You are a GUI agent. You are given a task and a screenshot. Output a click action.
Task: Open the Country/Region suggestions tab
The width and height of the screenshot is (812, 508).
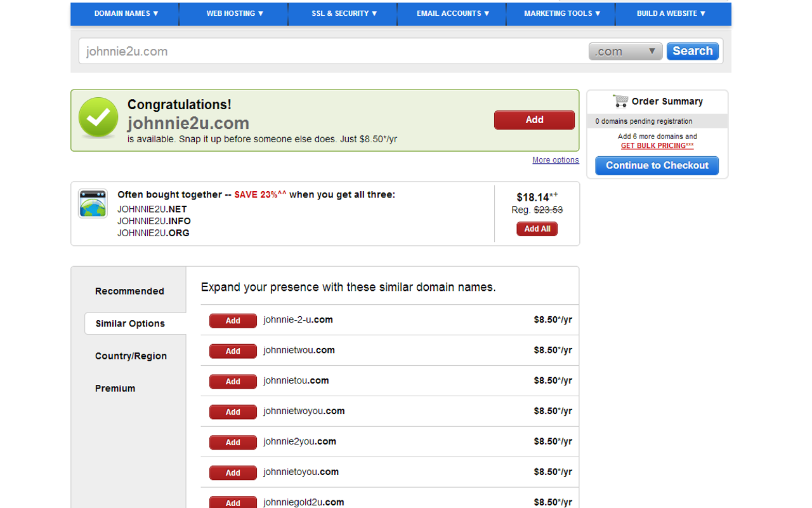point(129,356)
